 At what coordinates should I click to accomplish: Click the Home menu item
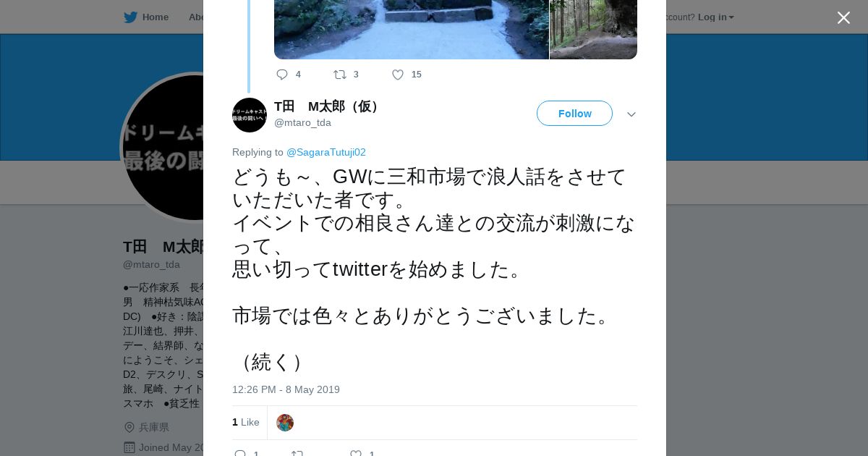tap(156, 17)
